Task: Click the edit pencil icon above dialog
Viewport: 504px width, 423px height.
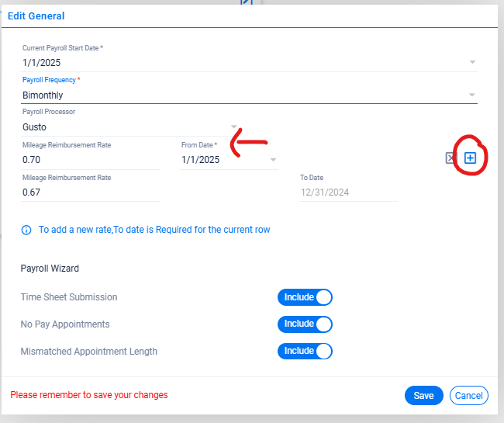Action: (247, 2)
